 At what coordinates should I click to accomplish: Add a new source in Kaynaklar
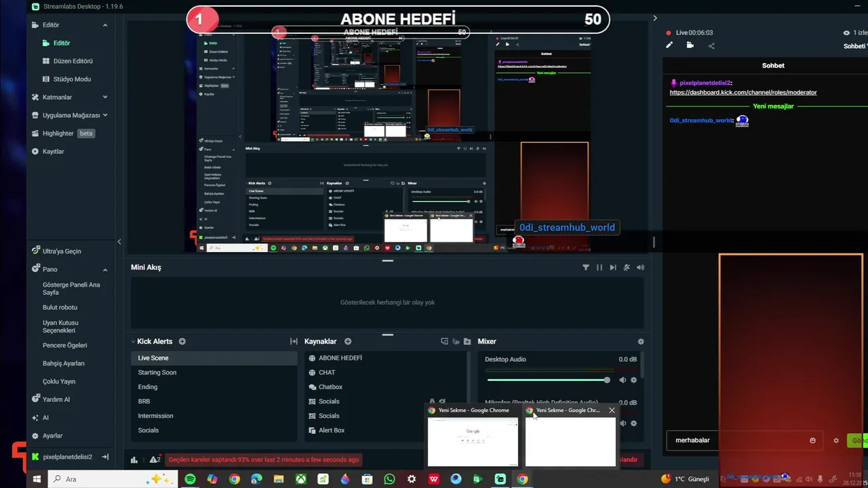click(348, 342)
